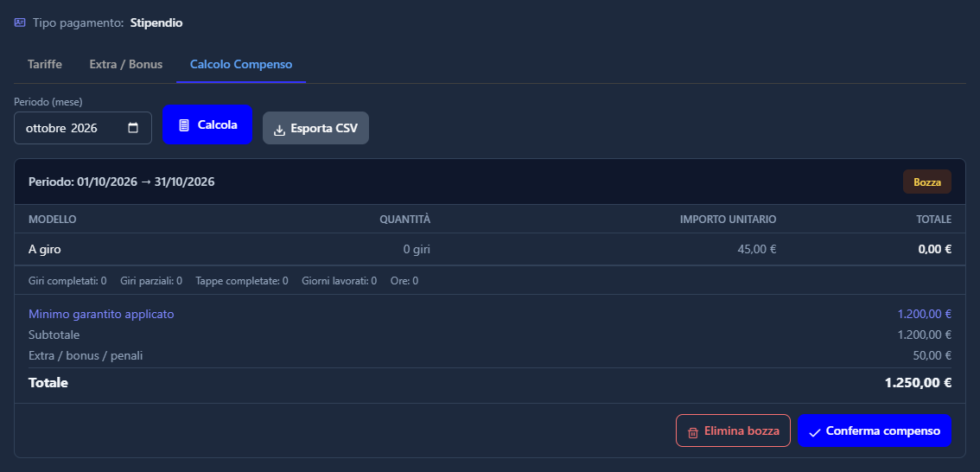The width and height of the screenshot is (980, 472).
Task: Click the TOTALE column header
Action: coord(933,220)
